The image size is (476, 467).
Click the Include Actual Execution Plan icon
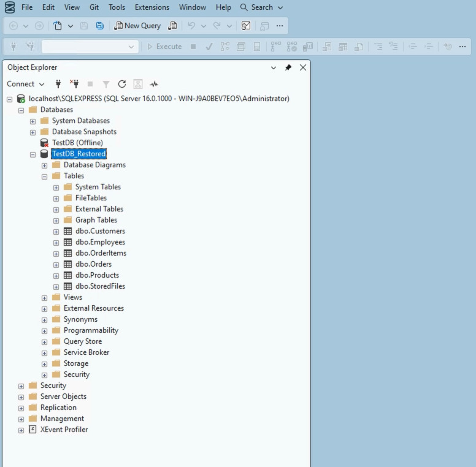click(x=276, y=47)
